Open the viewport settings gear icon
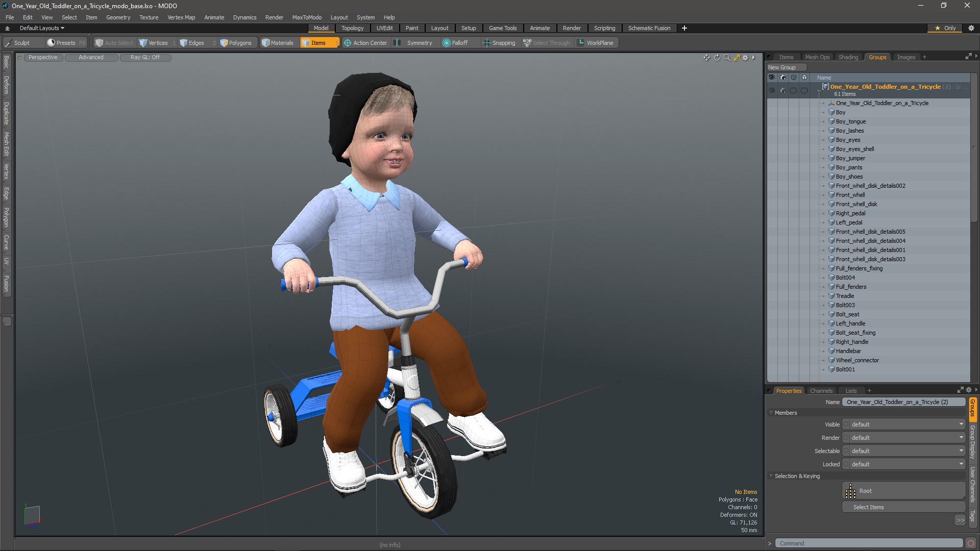980x551 pixels. coord(746,58)
